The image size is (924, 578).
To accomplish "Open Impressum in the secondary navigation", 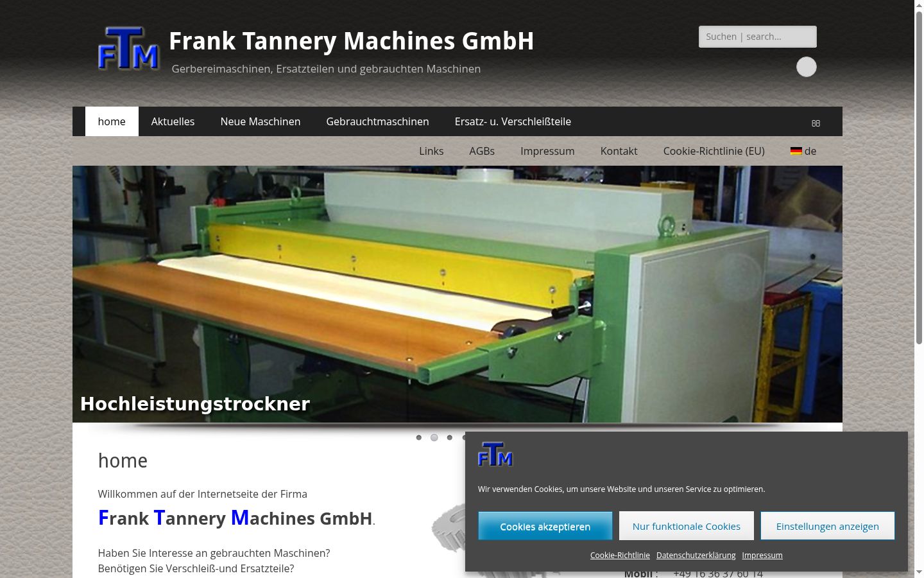I will tap(547, 151).
